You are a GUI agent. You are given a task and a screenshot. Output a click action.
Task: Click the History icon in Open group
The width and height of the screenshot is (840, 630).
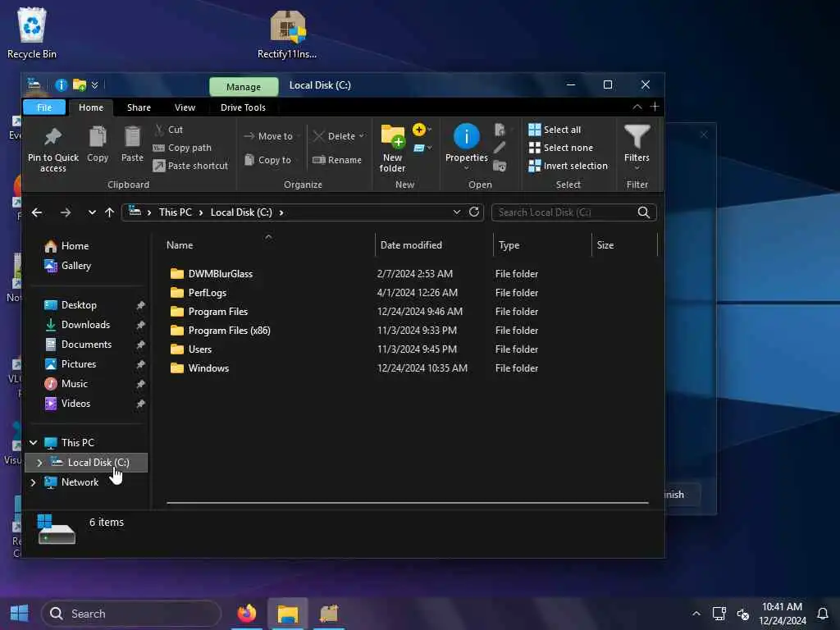coord(500,166)
